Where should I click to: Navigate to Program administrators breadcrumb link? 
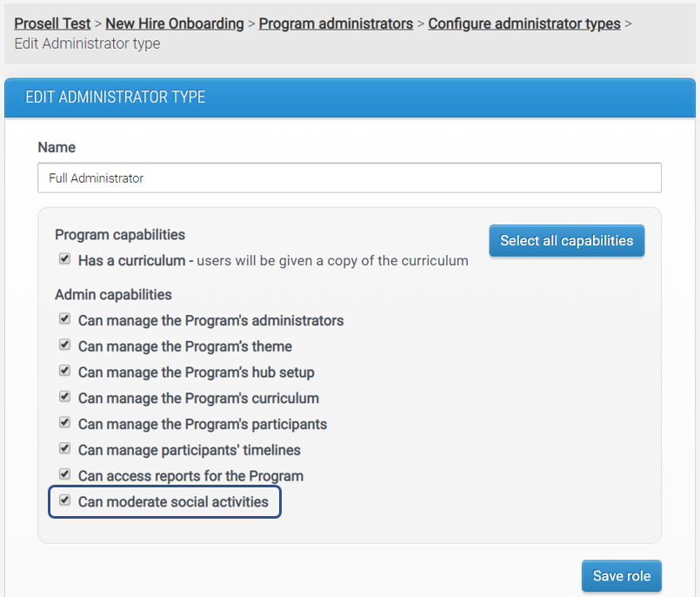tap(336, 23)
